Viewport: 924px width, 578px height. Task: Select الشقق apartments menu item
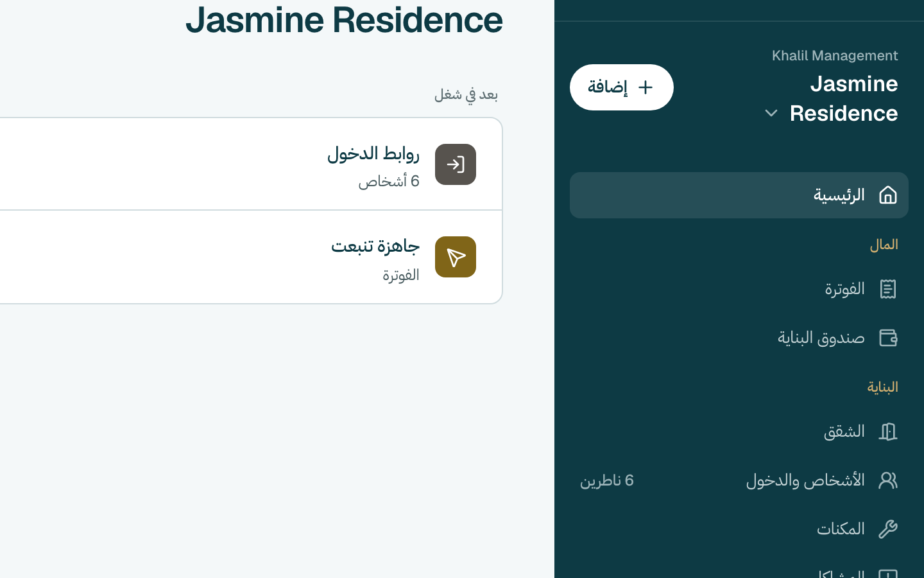click(739, 432)
